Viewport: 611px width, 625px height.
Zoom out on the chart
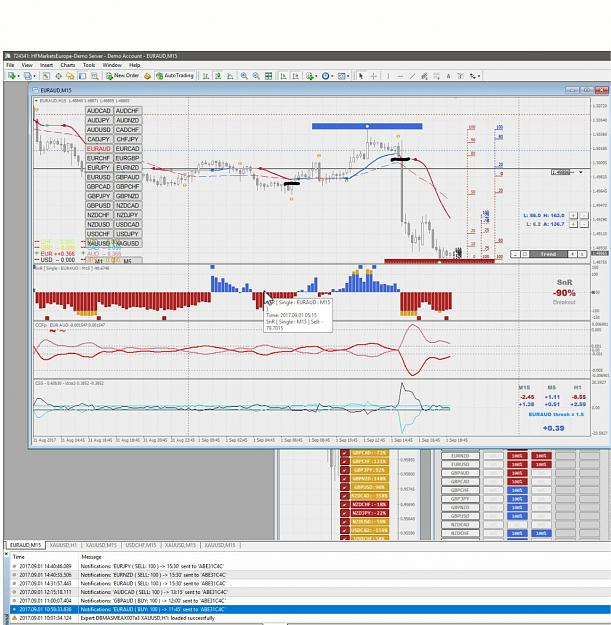pyautogui.click(x=256, y=76)
